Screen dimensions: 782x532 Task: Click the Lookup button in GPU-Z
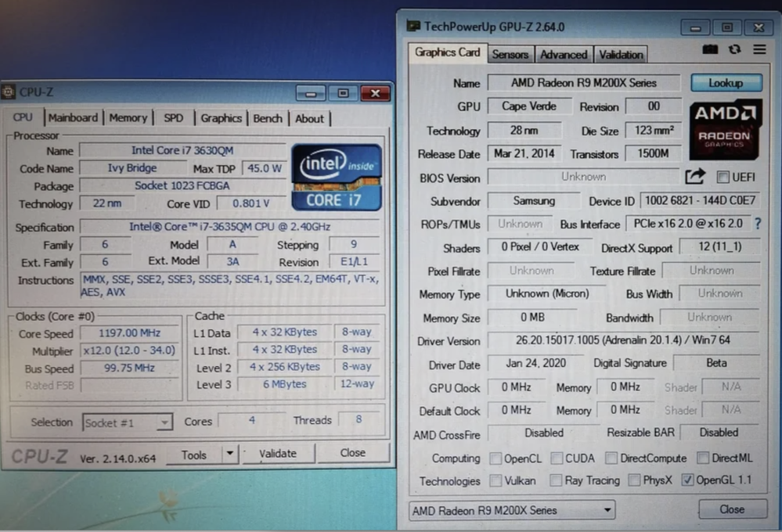(x=726, y=83)
